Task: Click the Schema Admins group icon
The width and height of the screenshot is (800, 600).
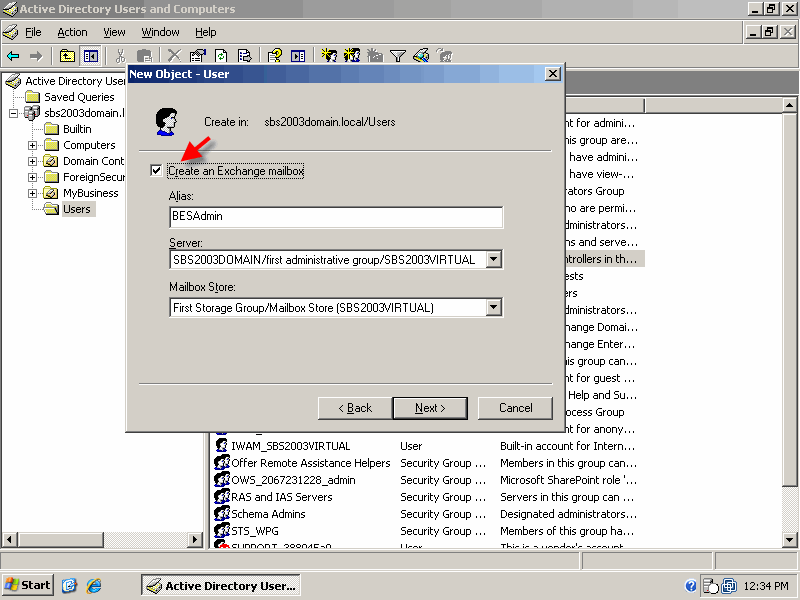Action: (x=221, y=513)
